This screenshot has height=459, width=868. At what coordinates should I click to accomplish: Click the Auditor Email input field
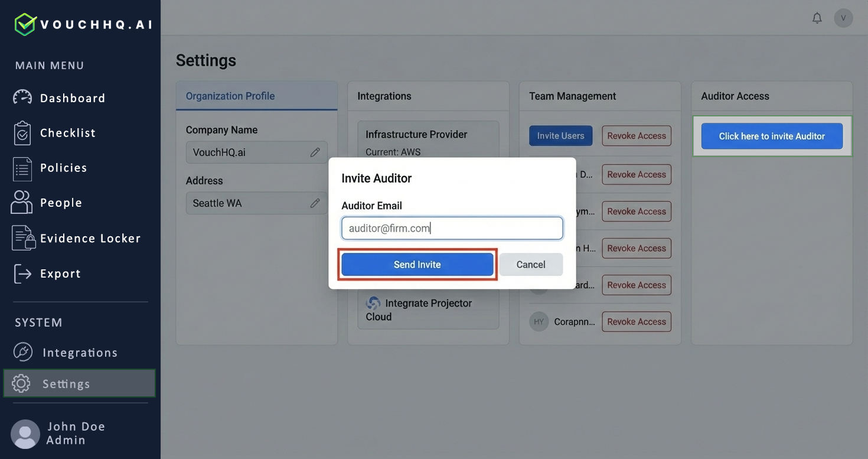[x=452, y=228]
